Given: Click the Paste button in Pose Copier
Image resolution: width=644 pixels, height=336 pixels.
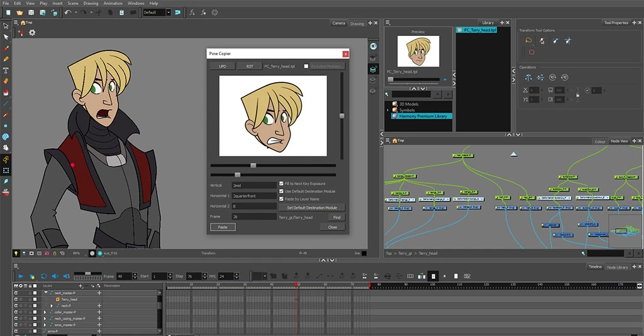Looking at the screenshot, I should 223,227.
